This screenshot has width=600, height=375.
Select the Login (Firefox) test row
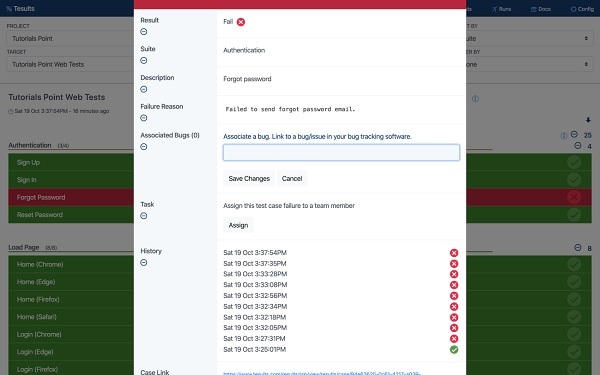71,369
